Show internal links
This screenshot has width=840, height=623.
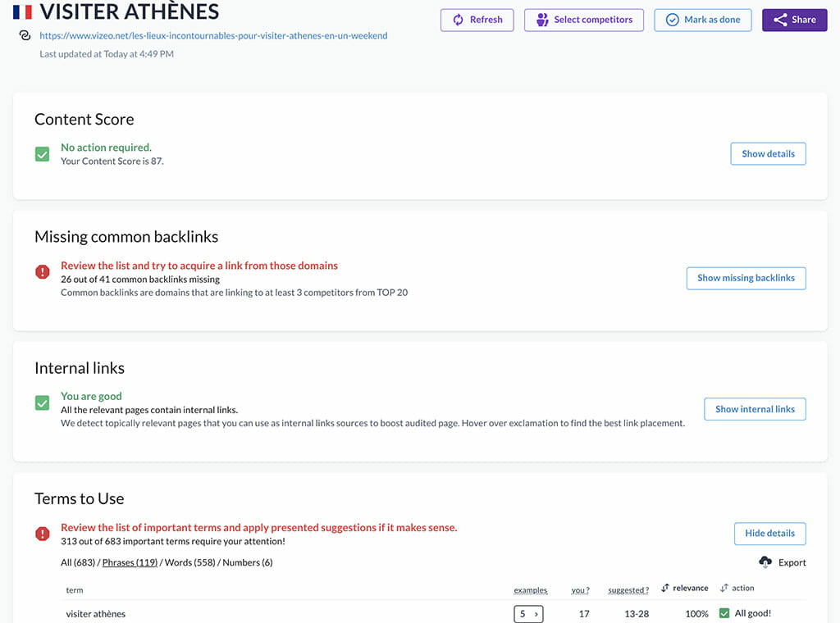755,409
